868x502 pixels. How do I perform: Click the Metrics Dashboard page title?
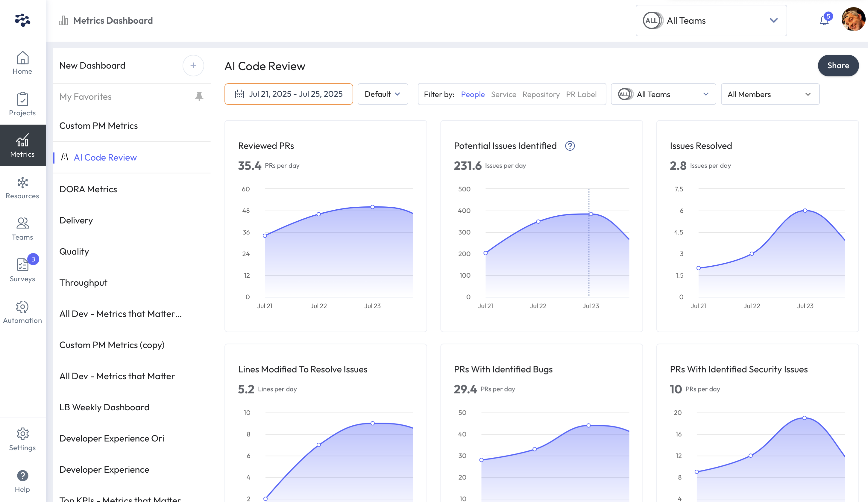[x=113, y=20]
